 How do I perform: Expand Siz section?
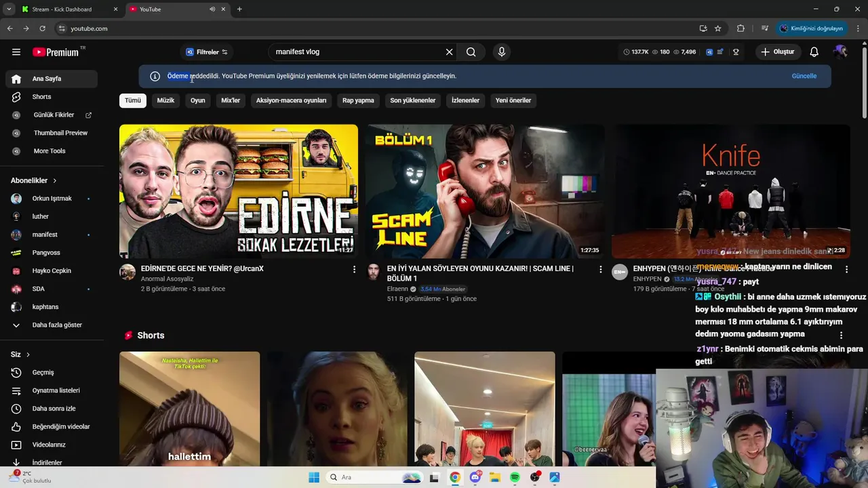20,354
